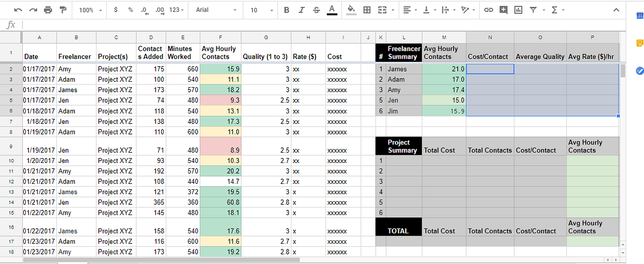Click the 'Contacts Added' header cell
This screenshot has height=264, width=644.
[x=151, y=53]
